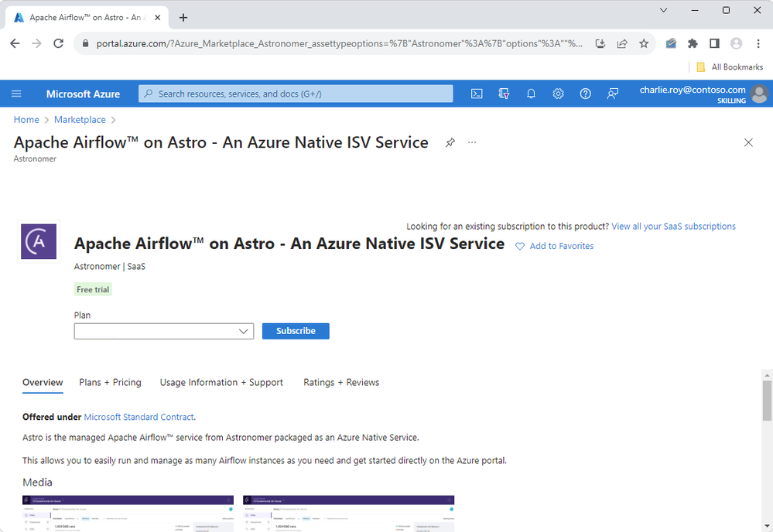The image size is (773, 532).
Task: Reload the page
Action: 58,43
